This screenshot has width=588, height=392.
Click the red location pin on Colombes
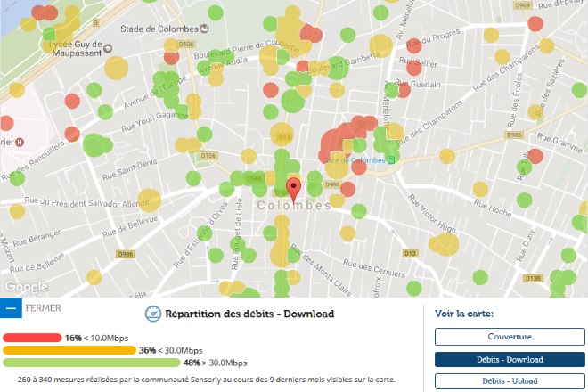point(293,188)
